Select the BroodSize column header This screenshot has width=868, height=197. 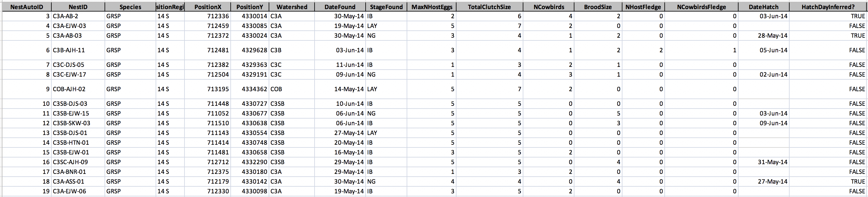tap(598, 7)
